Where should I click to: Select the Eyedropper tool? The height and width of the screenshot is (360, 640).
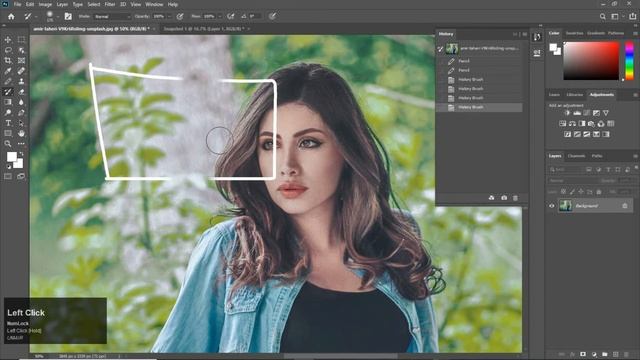[x=8, y=71]
